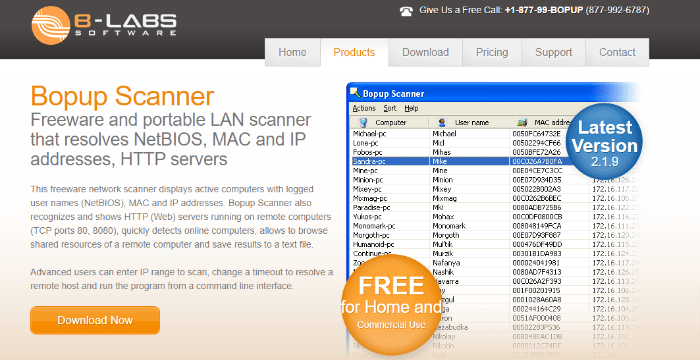700x360 pixels.
Task: Click the +1-877-99-BOPUP phone number
Action: tap(544, 10)
